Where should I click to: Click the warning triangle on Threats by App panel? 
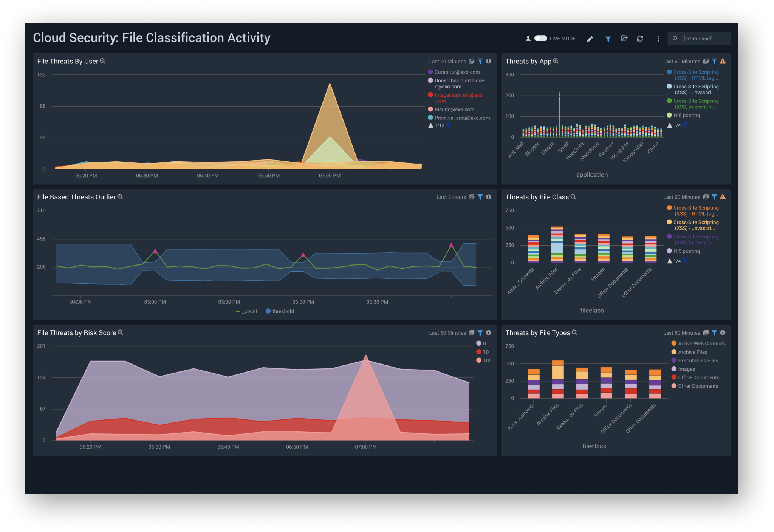pyautogui.click(x=723, y=61)
